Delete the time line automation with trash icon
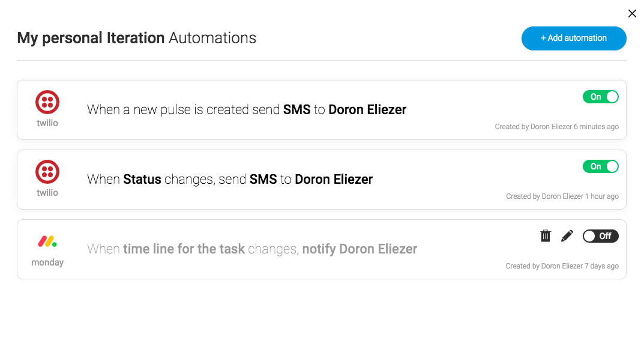The height and width of the screenshot is (355, 644). 546,236
